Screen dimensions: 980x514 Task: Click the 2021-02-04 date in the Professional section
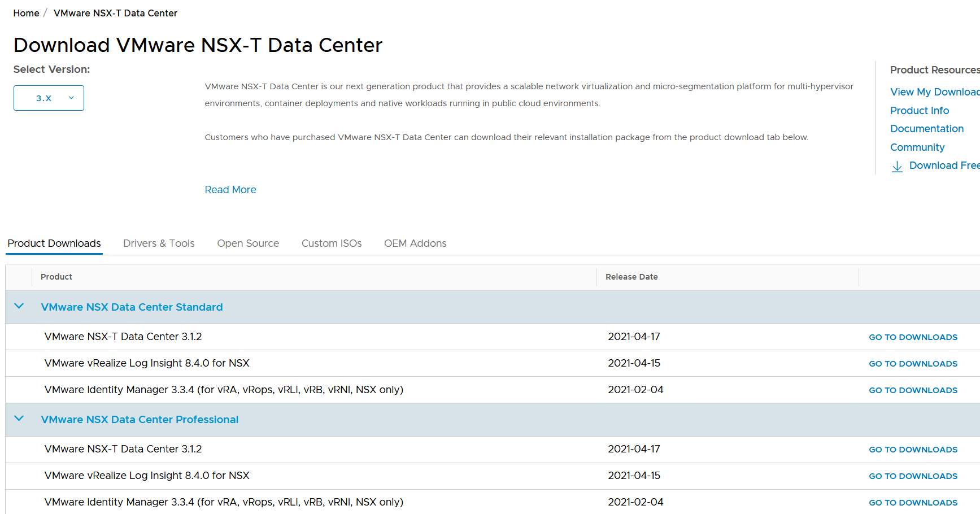coord(635,502)
